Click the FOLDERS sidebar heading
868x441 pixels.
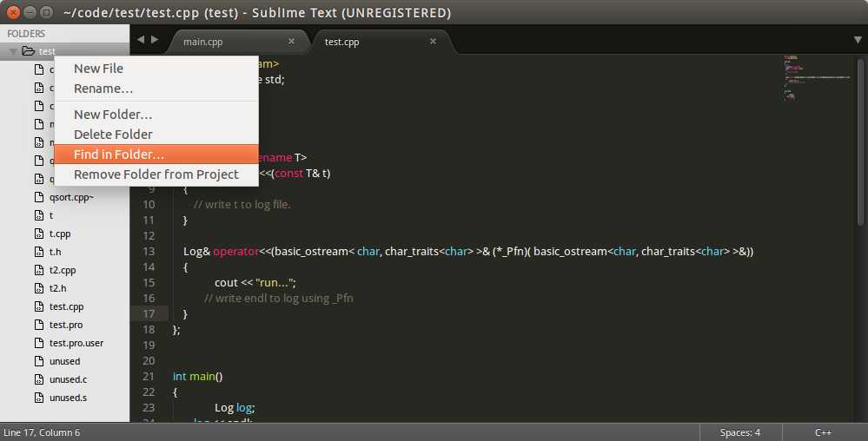26,34
